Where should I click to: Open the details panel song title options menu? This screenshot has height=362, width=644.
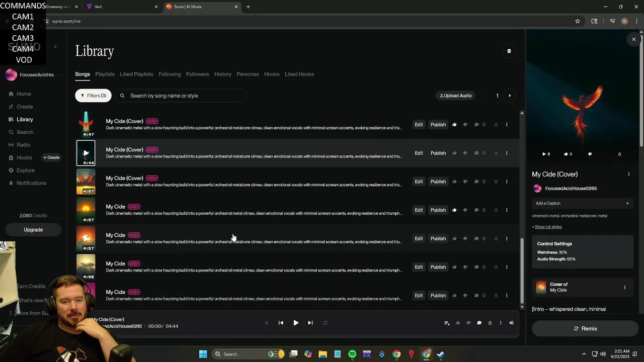point(628,174)
